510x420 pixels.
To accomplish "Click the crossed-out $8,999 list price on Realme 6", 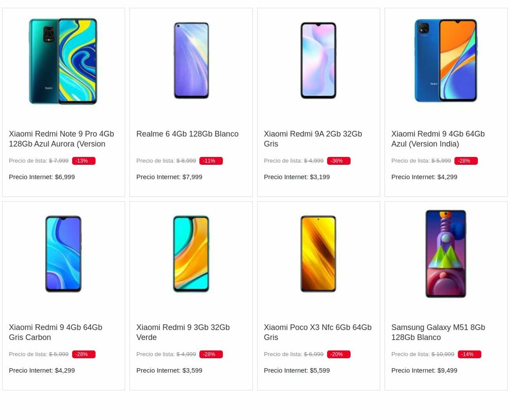I will (186, 160).
